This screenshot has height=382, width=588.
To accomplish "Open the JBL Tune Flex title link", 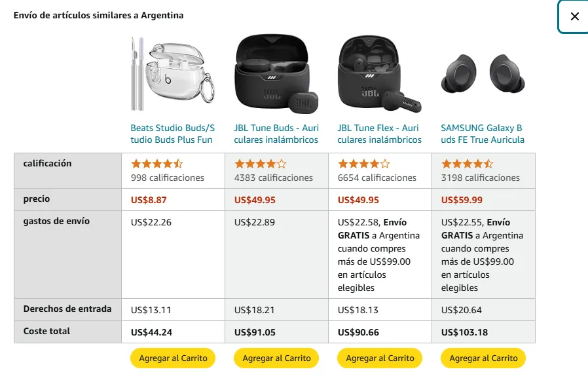I will coord(378,134).
